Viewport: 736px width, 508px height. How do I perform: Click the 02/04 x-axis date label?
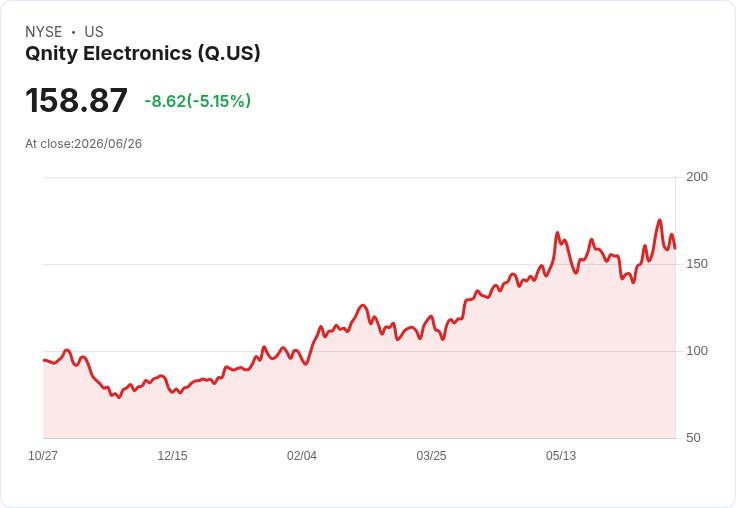(x=302, y=456)
